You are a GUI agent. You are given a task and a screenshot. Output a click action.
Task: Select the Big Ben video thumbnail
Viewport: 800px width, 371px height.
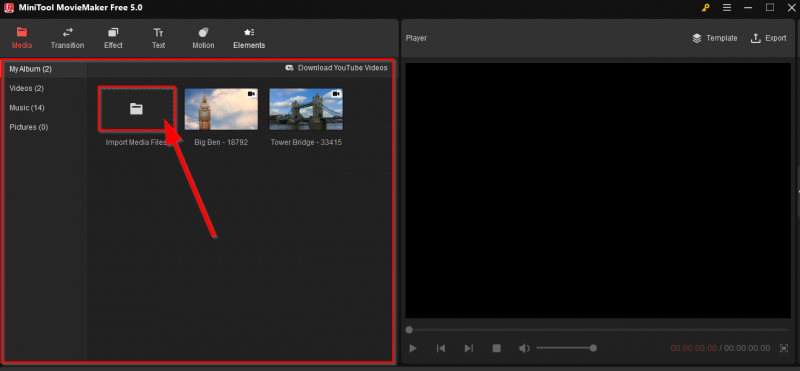pyautogui.click(x=221, y=109)
